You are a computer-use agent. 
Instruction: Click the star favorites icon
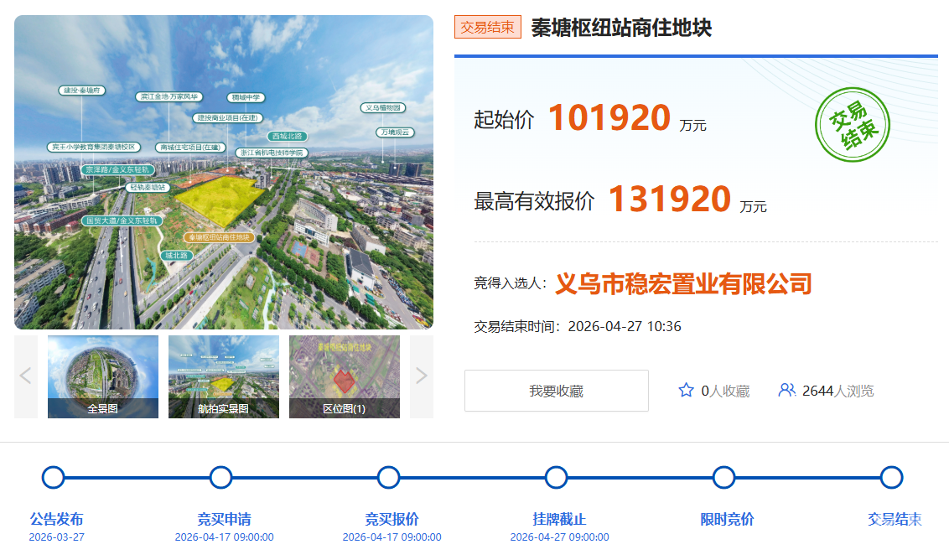point(686,391)
